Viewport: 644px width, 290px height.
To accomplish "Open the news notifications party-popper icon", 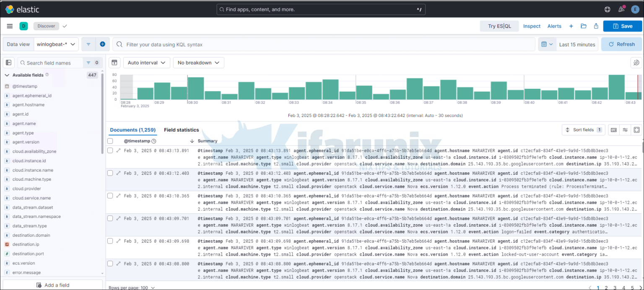I will click(x=621, y=9).
